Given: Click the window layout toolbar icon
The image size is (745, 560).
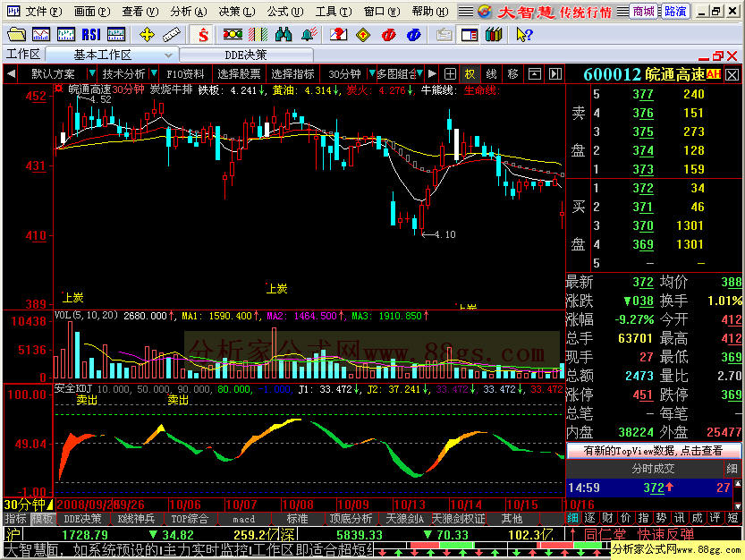Looking at the screenshot, I should 470,35.
